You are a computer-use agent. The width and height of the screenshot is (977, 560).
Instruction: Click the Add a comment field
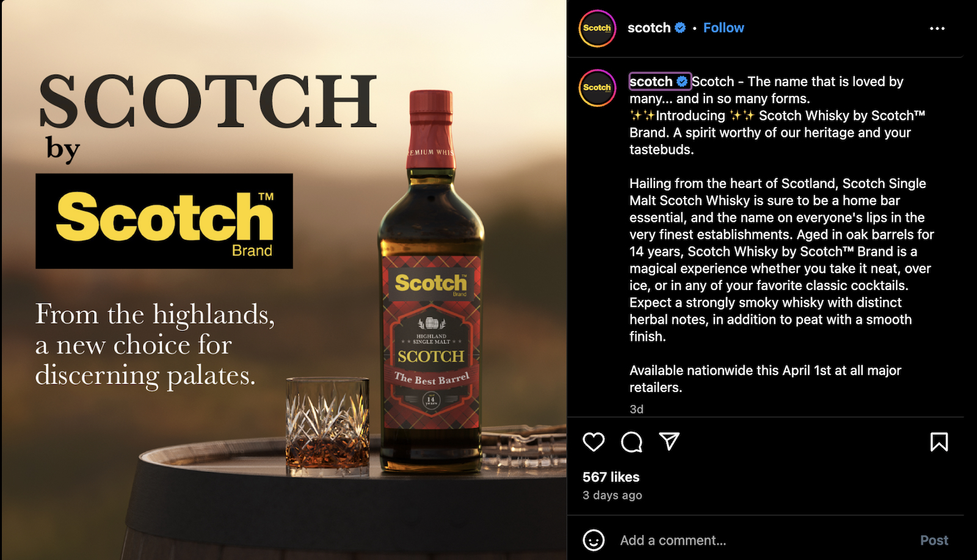763,540
